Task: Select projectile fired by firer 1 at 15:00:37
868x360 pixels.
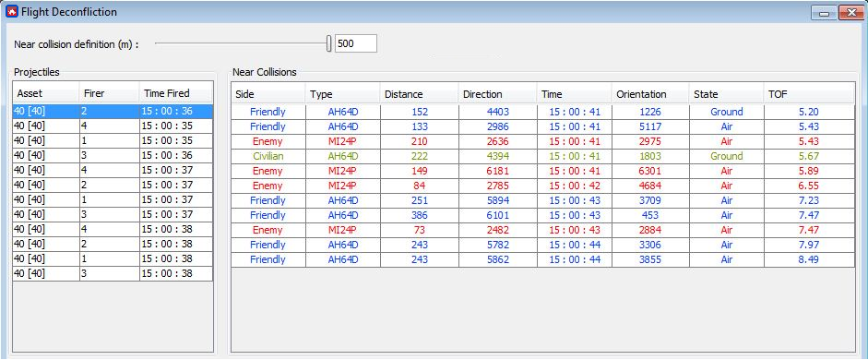Action: pyautogui.click(x=113, y=200)
